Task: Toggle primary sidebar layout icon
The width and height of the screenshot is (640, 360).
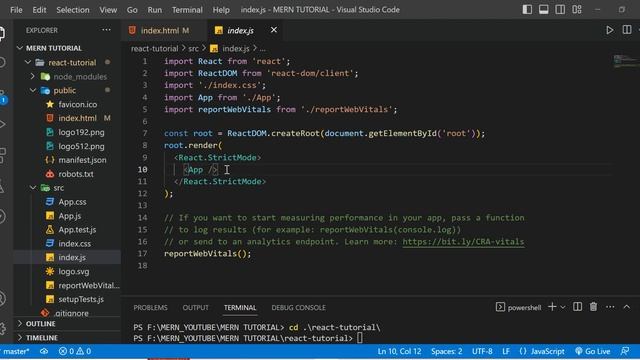Action: pos(527,9)
